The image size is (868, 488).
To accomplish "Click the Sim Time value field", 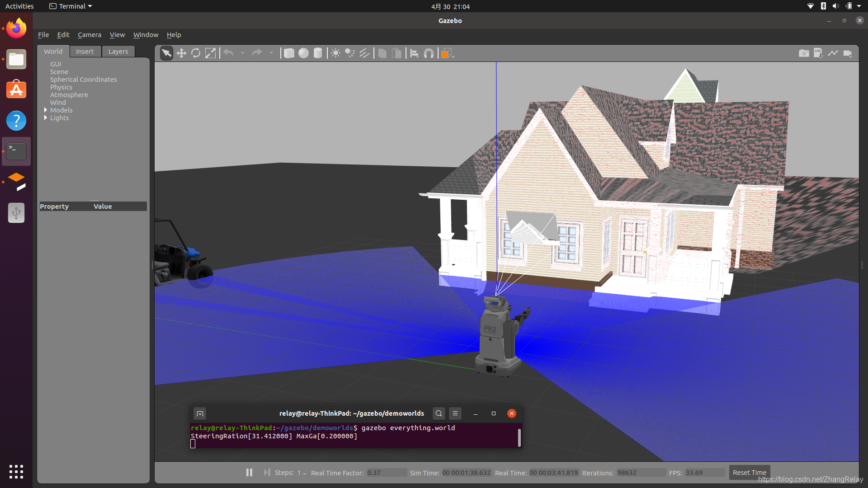I will point(467,473).
